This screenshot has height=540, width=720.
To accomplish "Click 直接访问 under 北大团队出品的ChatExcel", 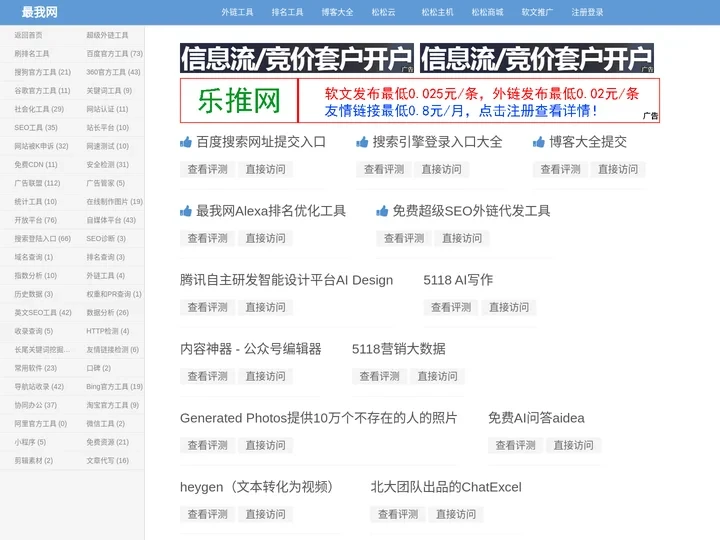I will [x=456, y=514].
